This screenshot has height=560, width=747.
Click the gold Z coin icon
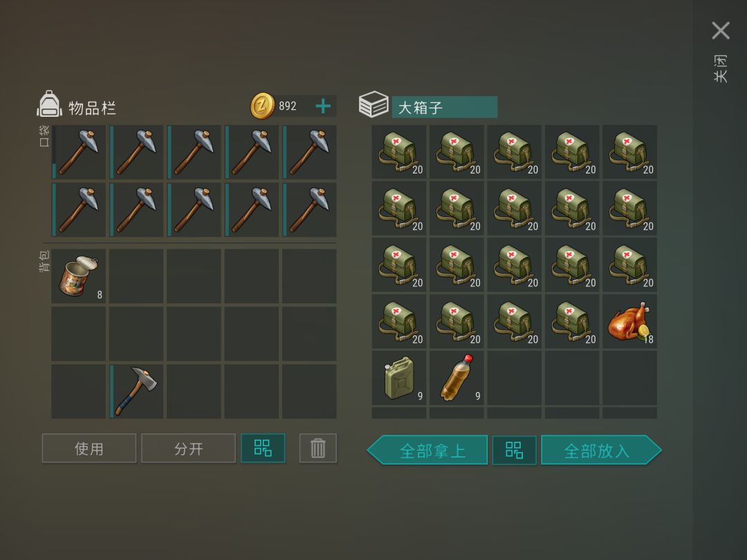(x=262, y=106)
